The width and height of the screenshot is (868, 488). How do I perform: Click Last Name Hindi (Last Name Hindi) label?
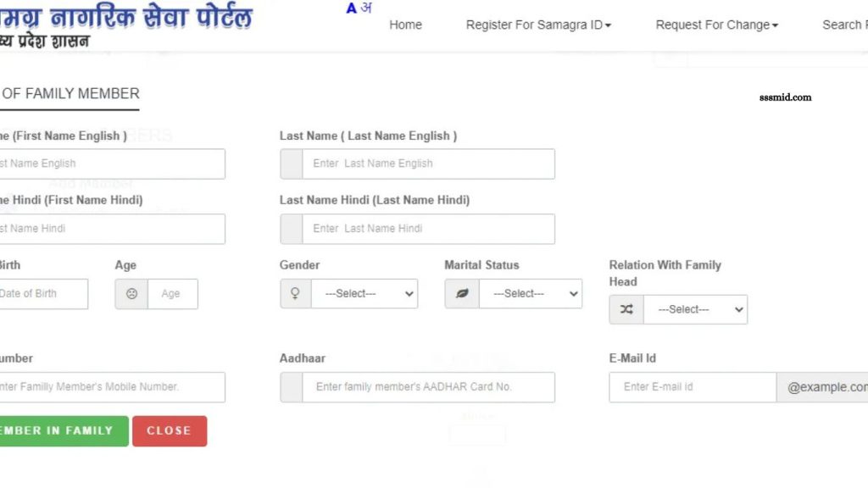click(x=374, y=200)
